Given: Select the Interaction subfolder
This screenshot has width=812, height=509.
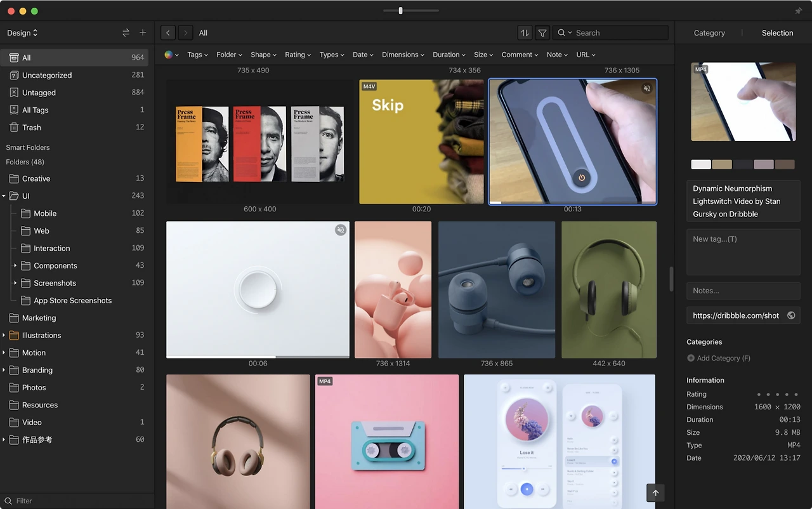Looking at the screenshot, I should [x=75, y=248].
